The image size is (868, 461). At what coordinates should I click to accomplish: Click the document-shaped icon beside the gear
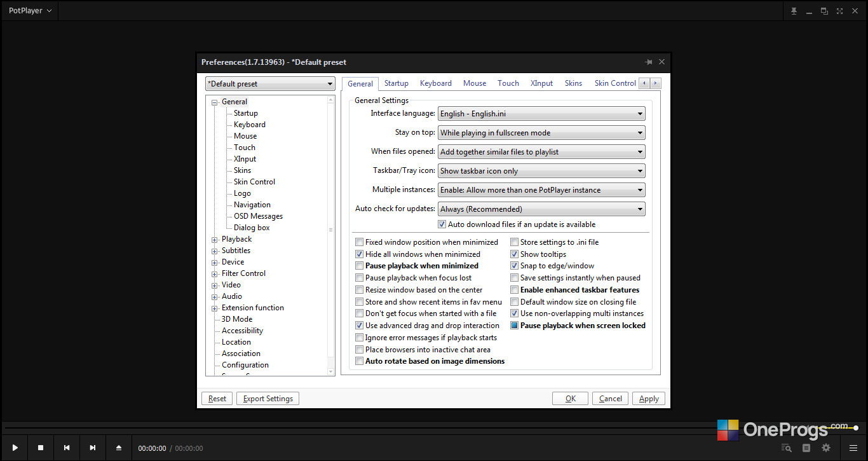[x=806, y=448]
